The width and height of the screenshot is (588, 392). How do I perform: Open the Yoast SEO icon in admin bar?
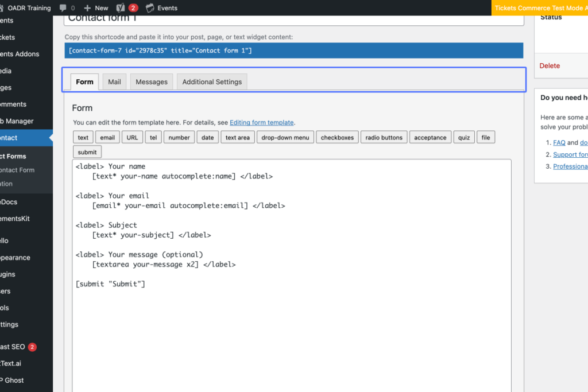121,8
